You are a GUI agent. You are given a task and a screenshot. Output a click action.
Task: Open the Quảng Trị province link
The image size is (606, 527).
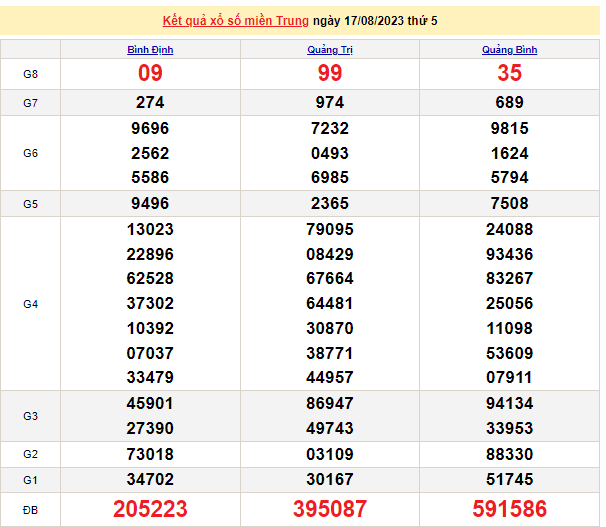[329, 49]
